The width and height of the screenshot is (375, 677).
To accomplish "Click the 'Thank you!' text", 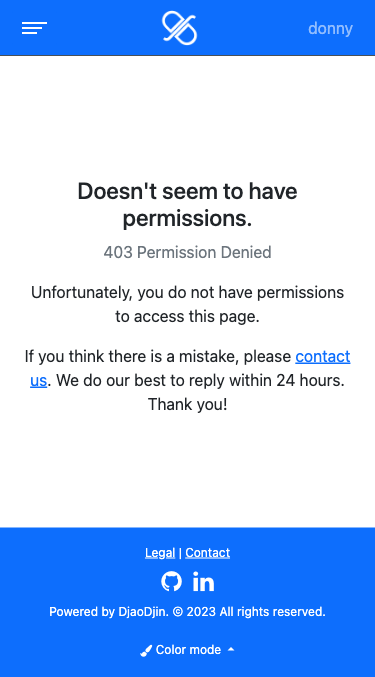I will [x=187, y=405].
